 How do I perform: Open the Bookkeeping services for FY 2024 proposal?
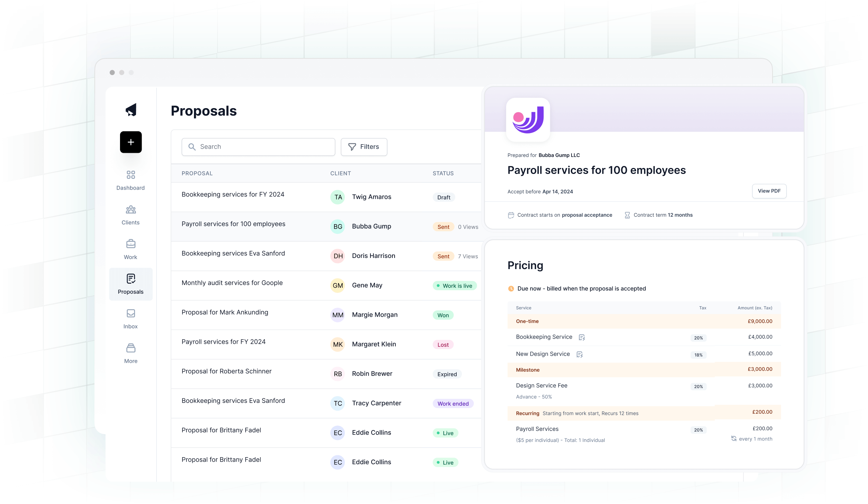pyautogui.click(x=233, y=194)
